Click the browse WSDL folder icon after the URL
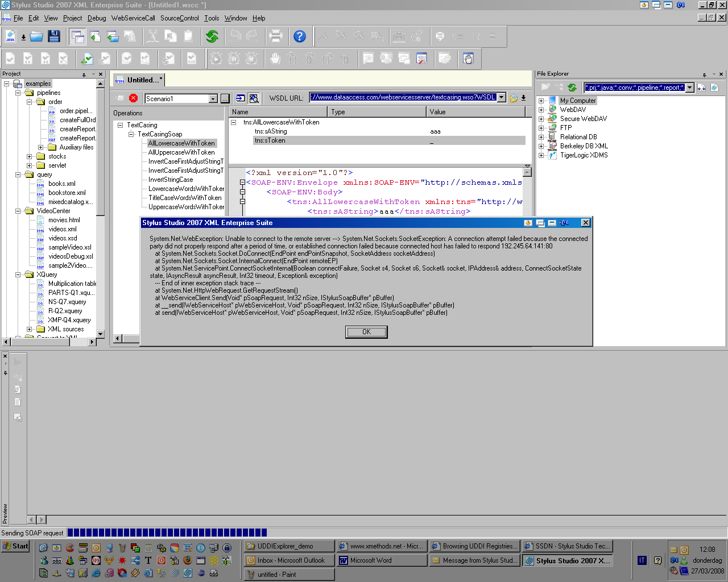 click(514, 98)
